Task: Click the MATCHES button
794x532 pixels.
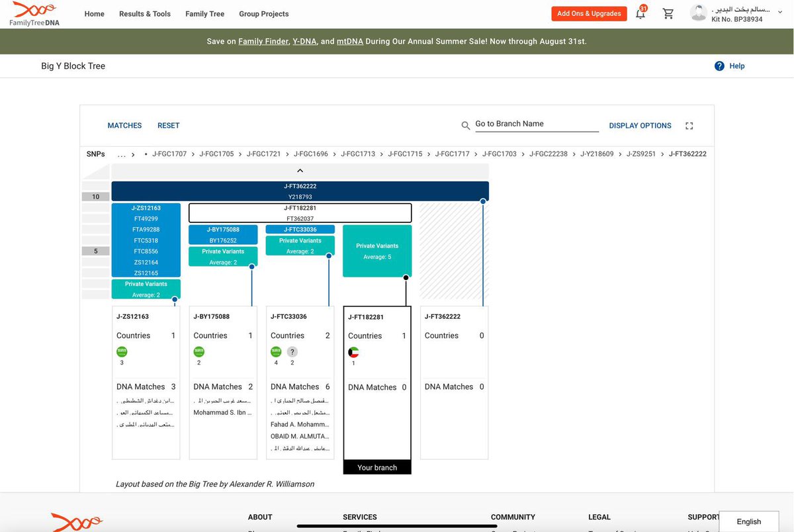Action: [x=124, y=126]
